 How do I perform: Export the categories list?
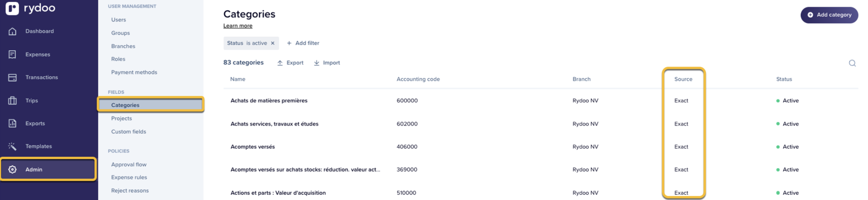click(x=290, y=63)
